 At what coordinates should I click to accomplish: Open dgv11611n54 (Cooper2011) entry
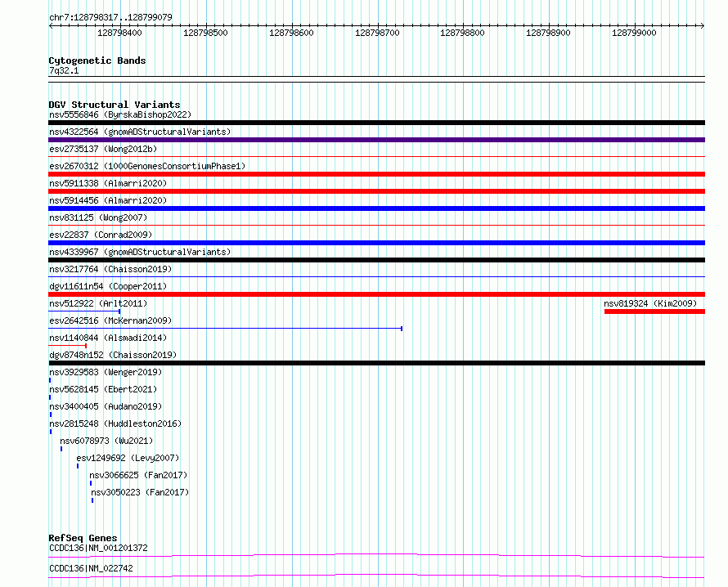[108, 286]
